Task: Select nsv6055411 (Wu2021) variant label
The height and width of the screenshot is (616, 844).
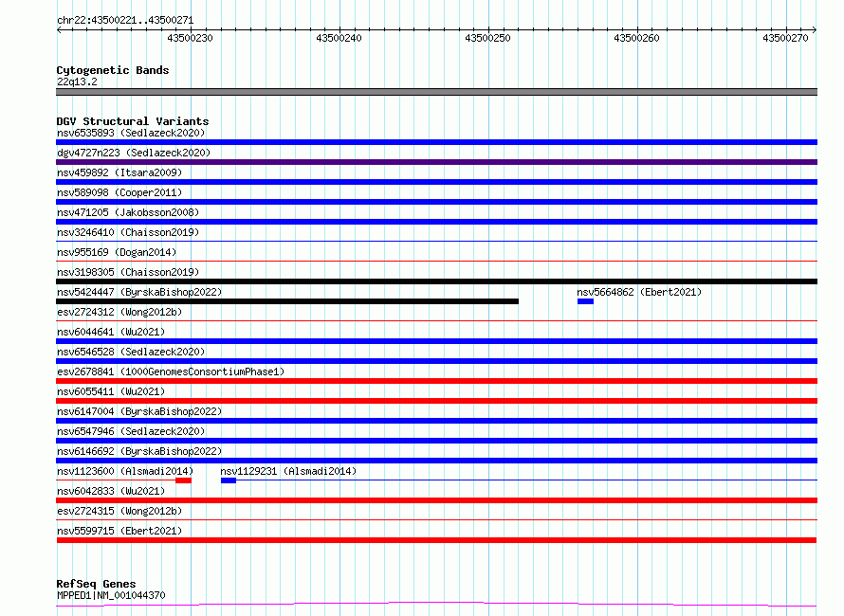Action: pos(111,391)
